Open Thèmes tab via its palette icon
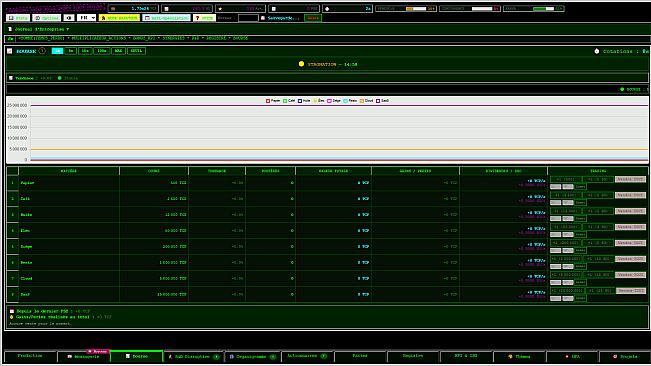The height and width of the screenshot is (366, 651). tap(510, 356)
